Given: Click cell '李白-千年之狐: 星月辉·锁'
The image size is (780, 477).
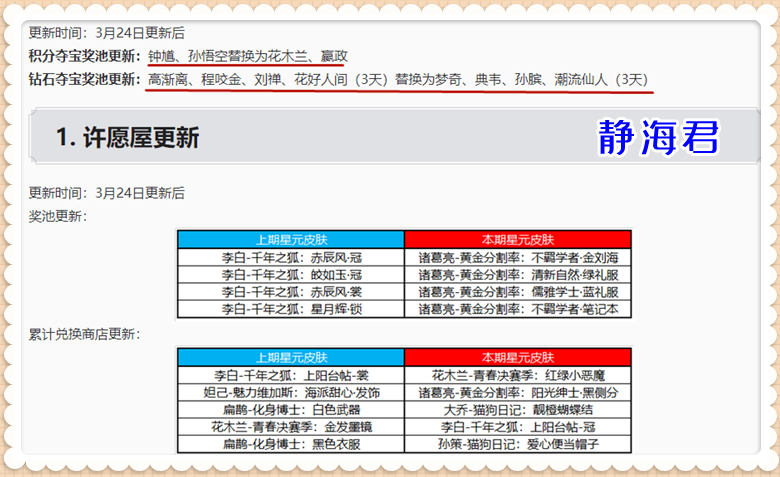Looking at the screenshot, I should [x=292, y=309].
